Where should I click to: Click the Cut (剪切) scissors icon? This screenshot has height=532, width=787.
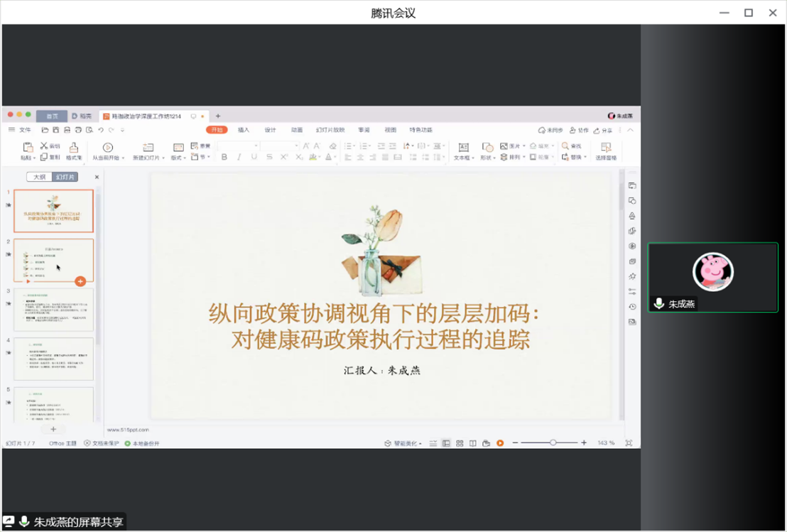pos(44,146)
